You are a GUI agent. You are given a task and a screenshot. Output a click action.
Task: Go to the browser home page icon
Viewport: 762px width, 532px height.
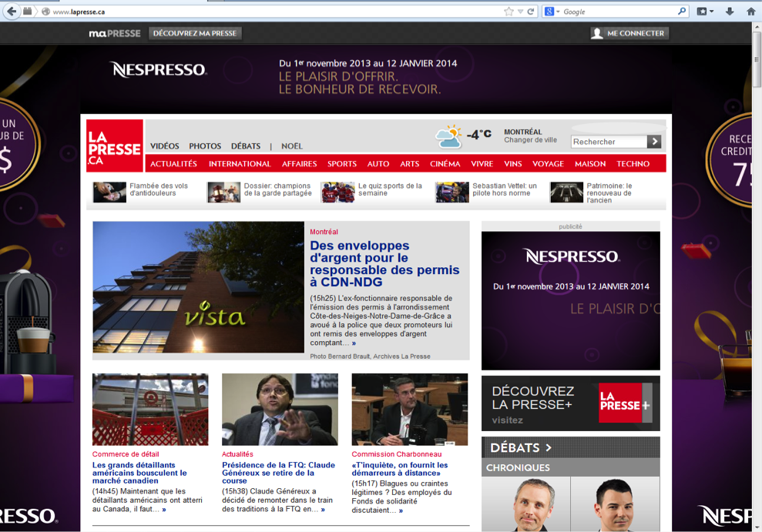[x=751, y=12]
